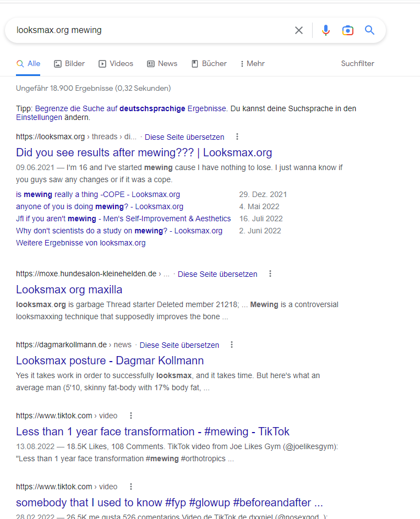Open 'somebody that I used to know' TikTok result
The image size is (420, 519).
pos(170,502)
